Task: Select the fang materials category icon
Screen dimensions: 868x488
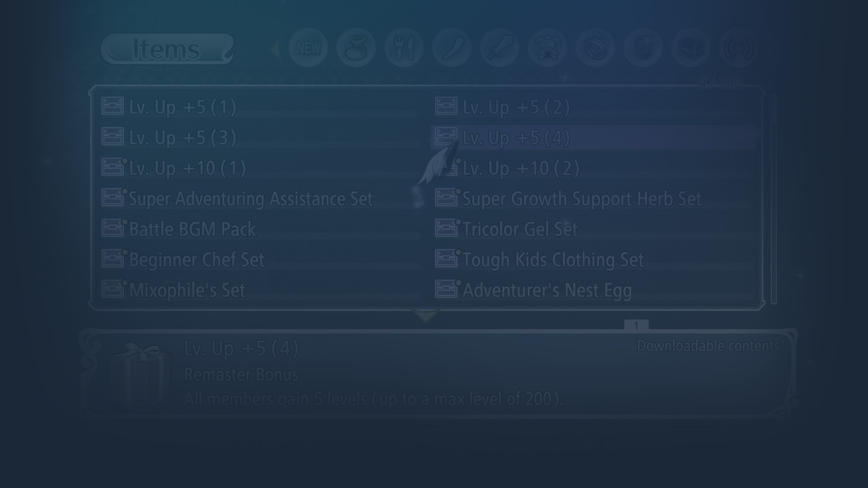Action: pyautogui.click(x=452, y=48)
